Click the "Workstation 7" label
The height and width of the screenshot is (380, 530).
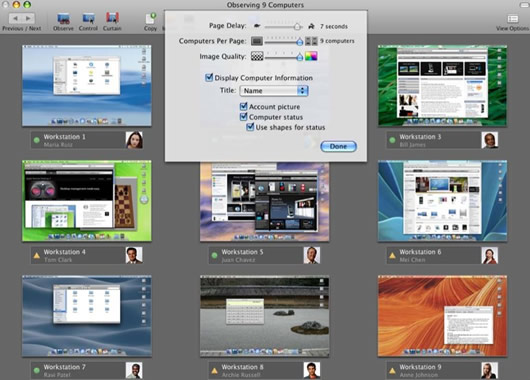tap(65, 367)
